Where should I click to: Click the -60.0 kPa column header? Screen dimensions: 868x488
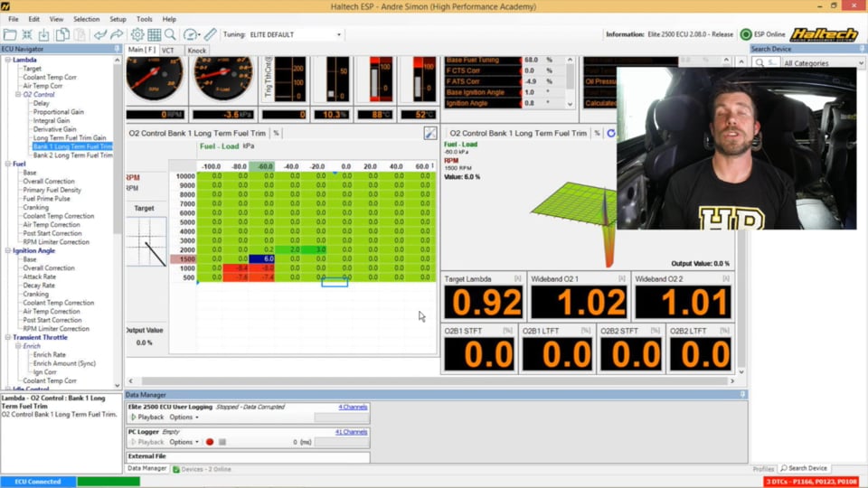[x=262, y=166]
